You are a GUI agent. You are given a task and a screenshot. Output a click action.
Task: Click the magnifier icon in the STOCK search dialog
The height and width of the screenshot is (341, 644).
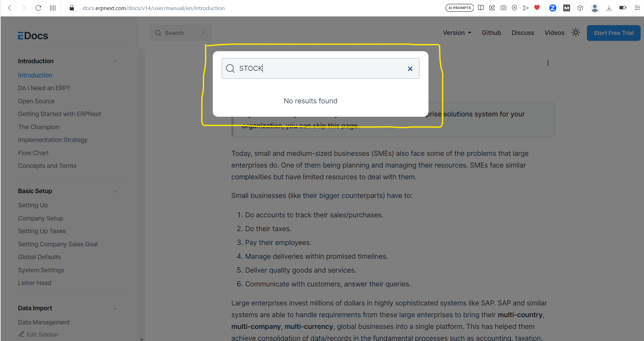pyautogui.click(x=230, y=68)
